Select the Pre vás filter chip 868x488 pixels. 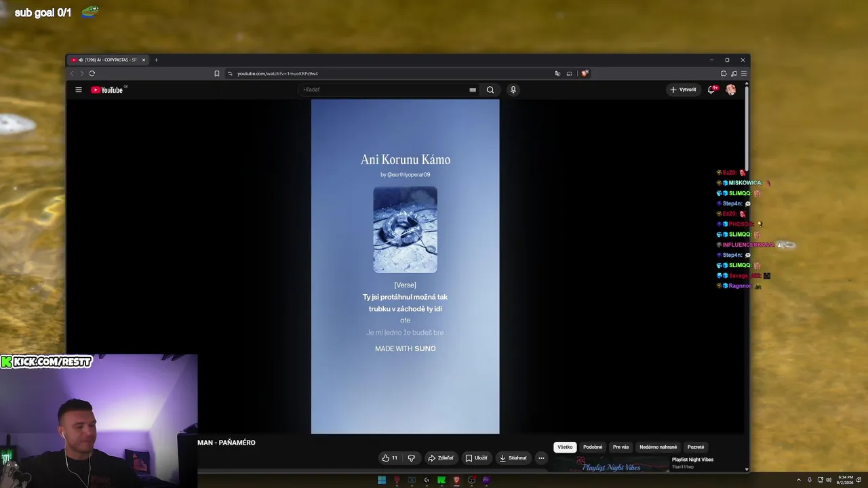click(621, 447)
